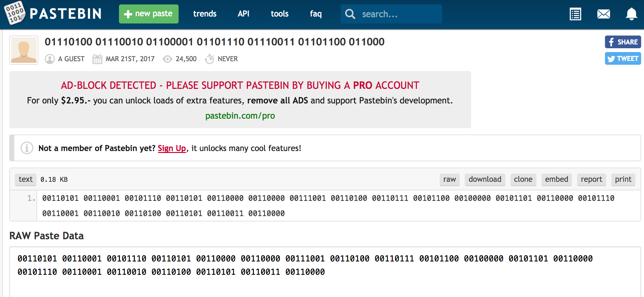This screenshot has height=297, width=644.
Task: Open the my pastes list icon
Action: click(x=575, y=14)
